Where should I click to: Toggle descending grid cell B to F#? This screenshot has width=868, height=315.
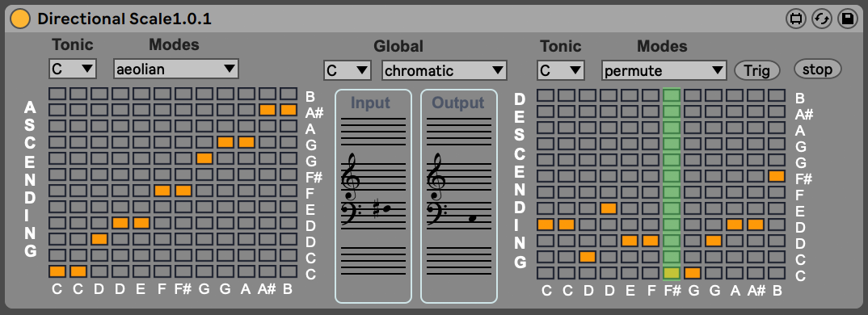(777, 176)
